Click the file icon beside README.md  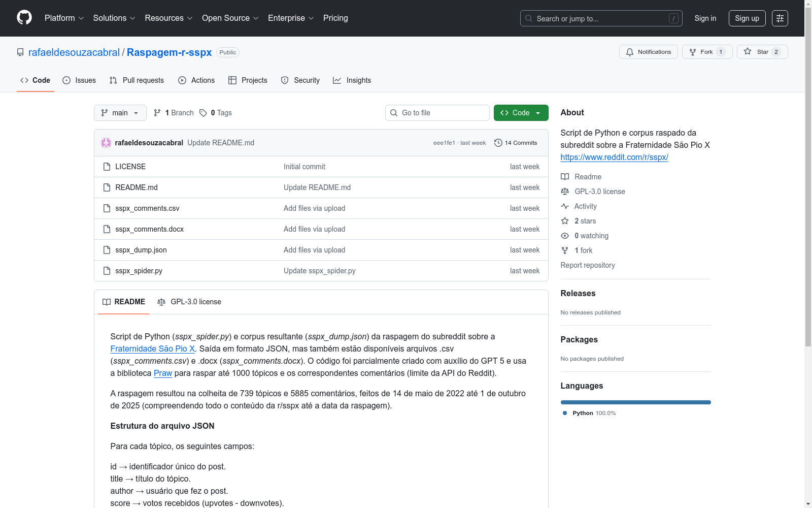[107, 187]
